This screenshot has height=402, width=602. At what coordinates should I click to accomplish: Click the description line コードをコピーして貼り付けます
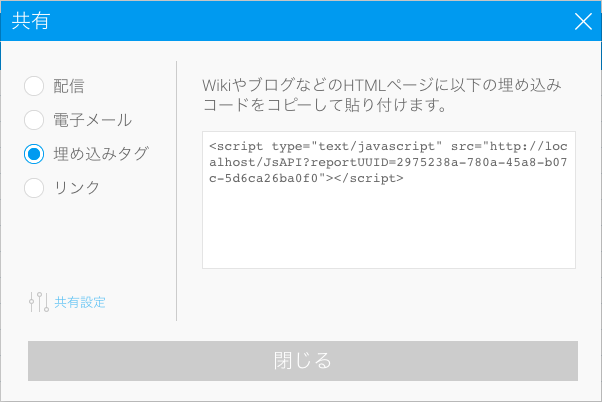click(x=323, y=104)
